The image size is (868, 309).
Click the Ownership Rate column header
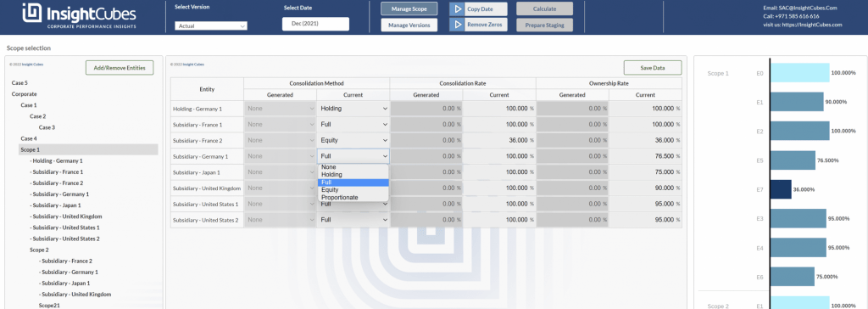[609, 82]
